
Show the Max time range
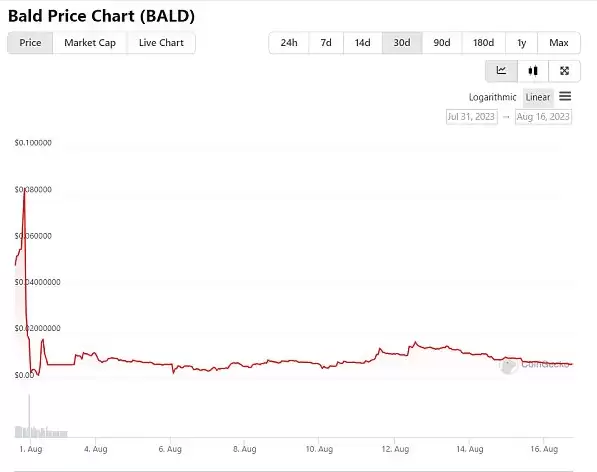(559, 43)
